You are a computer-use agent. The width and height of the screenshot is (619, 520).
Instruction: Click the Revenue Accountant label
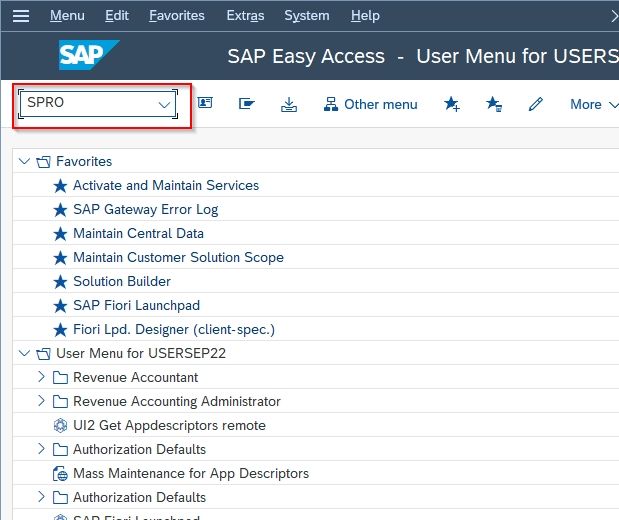coord(135,377)
